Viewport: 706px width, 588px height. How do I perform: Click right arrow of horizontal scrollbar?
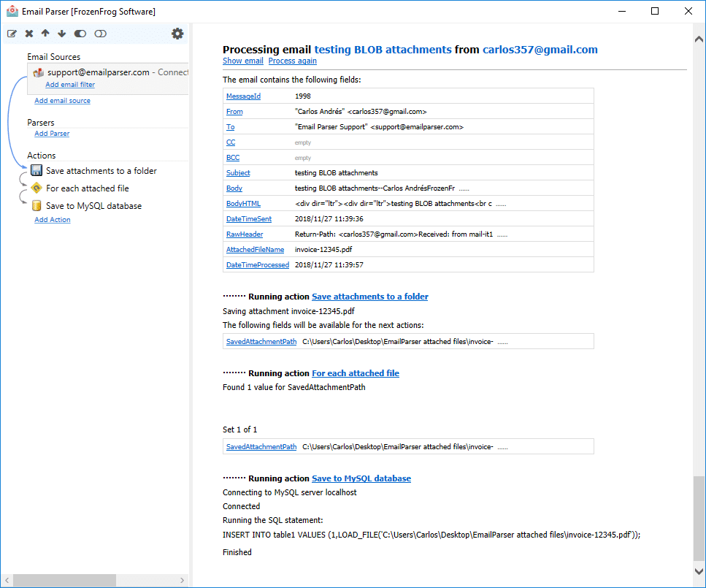coord(182,581)
